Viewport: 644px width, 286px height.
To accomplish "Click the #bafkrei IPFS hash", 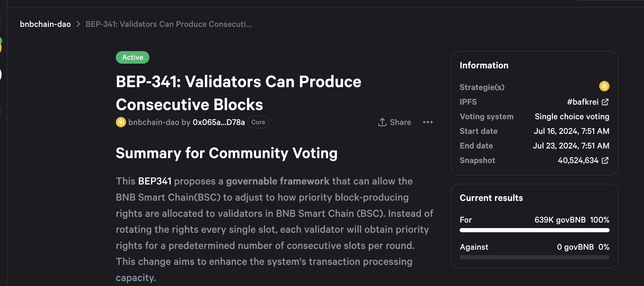I will (x=583, y=102).
